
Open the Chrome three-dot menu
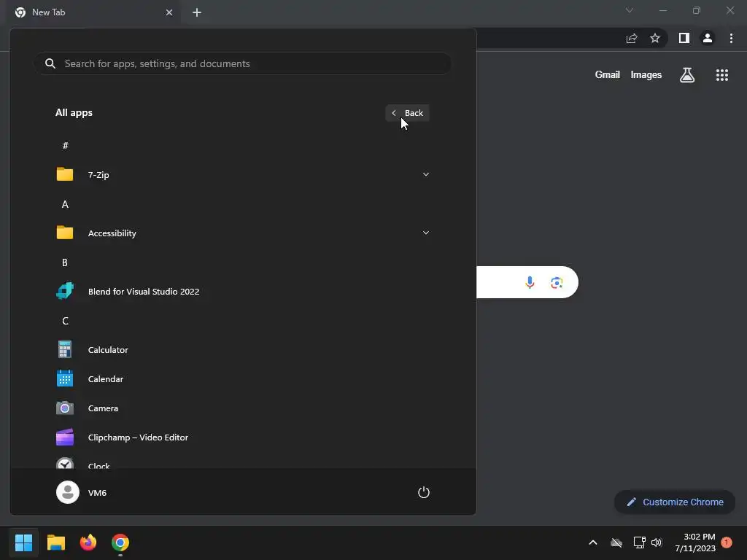(731, 38)
